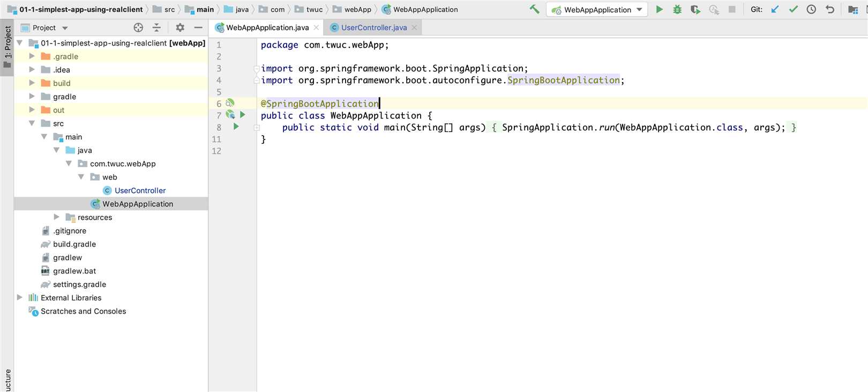Expand the resources folder
Image resolution: width=868 pixels, height=392 pixels.
(56, 217)
